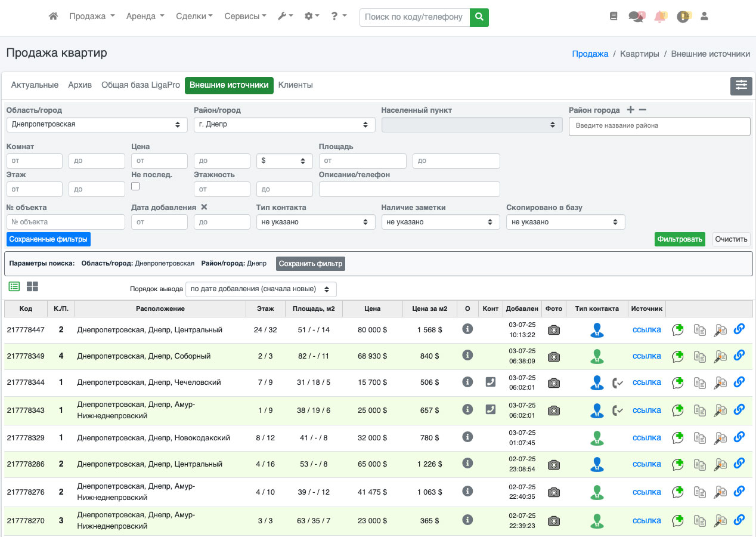Open the 'Аренда' menu
This screenshot has width=756, height=537.
point(145,17)
